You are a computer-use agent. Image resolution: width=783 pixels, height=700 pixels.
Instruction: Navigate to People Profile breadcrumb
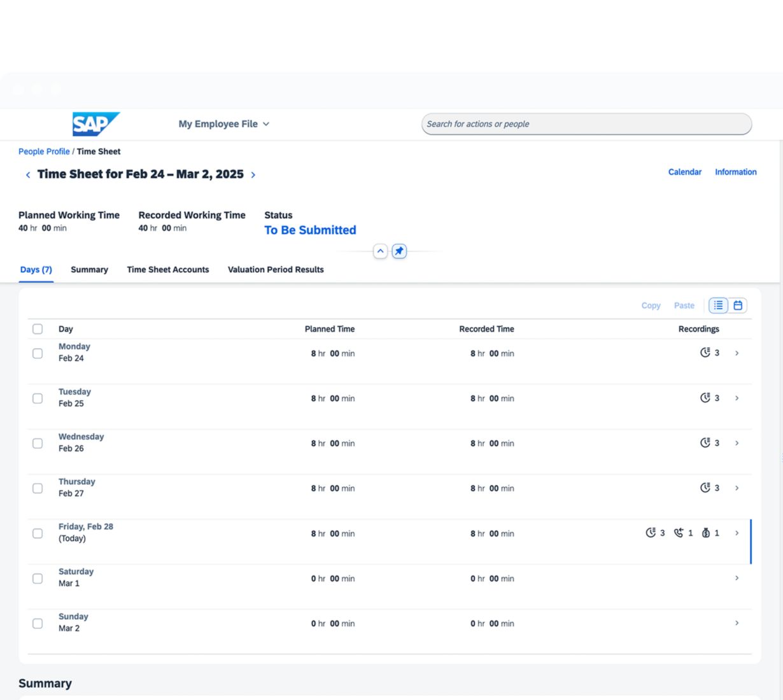(x=44, y=151)
